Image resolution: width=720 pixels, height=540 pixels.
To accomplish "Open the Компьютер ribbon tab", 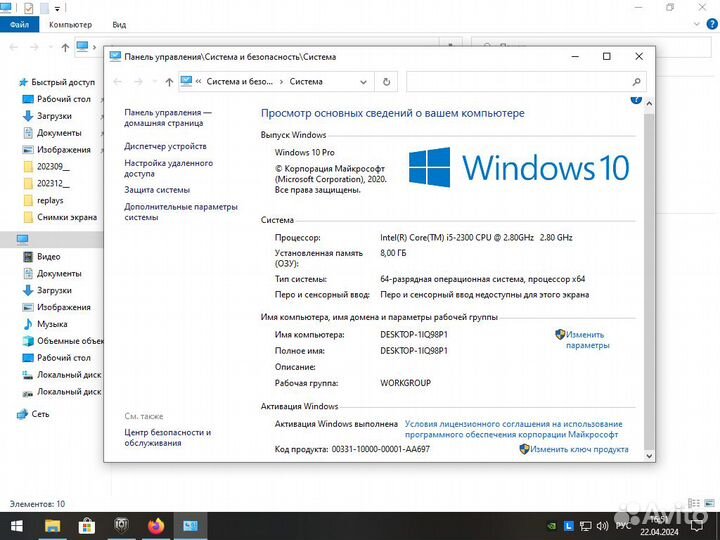I will click(70, 24).
